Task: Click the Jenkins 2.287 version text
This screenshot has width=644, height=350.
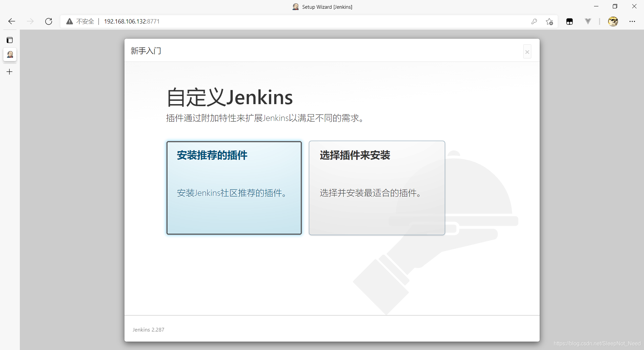Action: pyautogui.click(x=148, y=330)
